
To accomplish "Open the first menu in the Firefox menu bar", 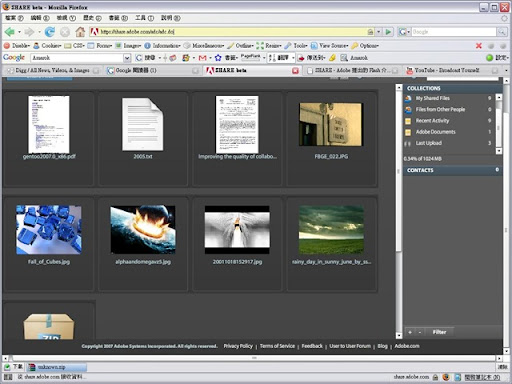I will [14, 18].
